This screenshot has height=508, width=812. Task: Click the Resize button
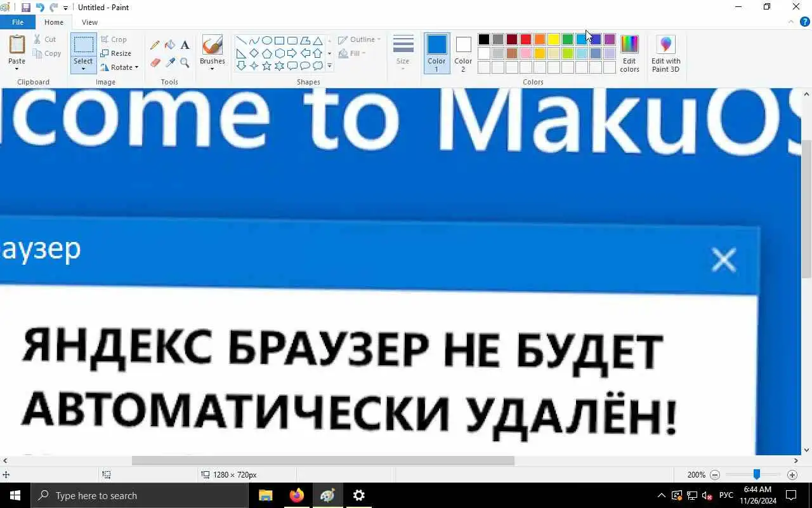[115, 53]
